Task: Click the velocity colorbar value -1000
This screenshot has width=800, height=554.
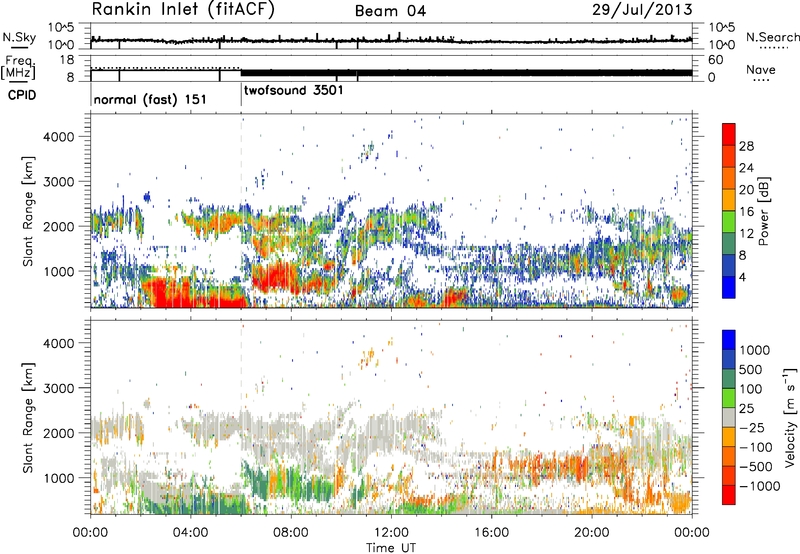Action: (760, 486)
